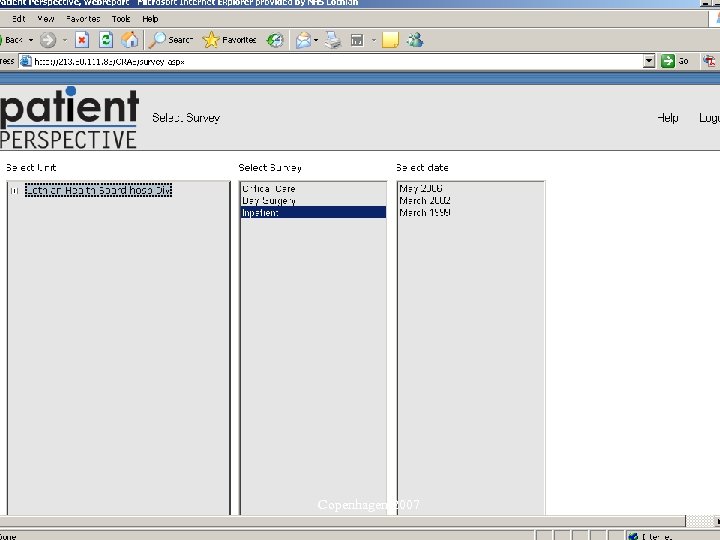This screenshot has height=540, width=720.
Task: Select the Lothian Health Board unit item
Action: 98,190
